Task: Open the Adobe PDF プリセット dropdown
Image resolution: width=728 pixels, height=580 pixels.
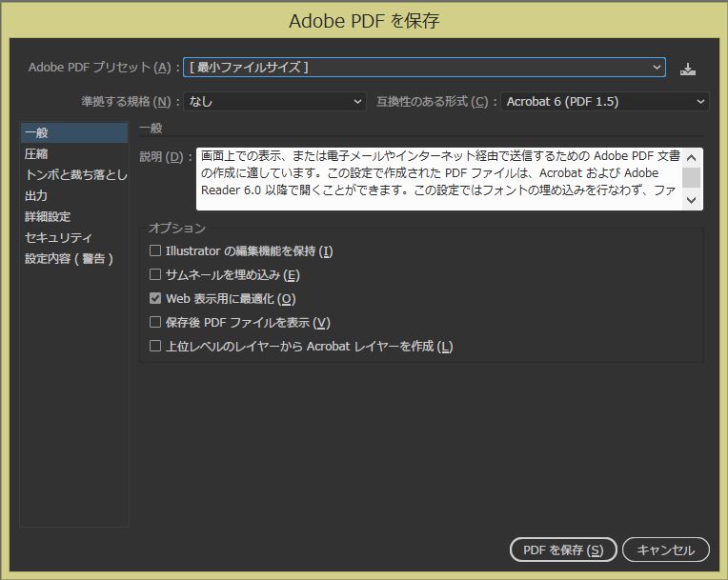Action: pos(424,68)
